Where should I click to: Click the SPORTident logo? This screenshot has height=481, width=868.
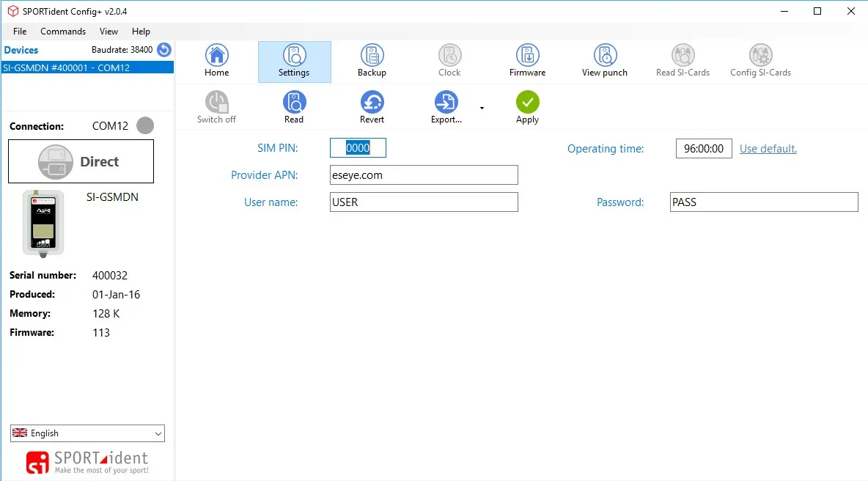point(87,462)
